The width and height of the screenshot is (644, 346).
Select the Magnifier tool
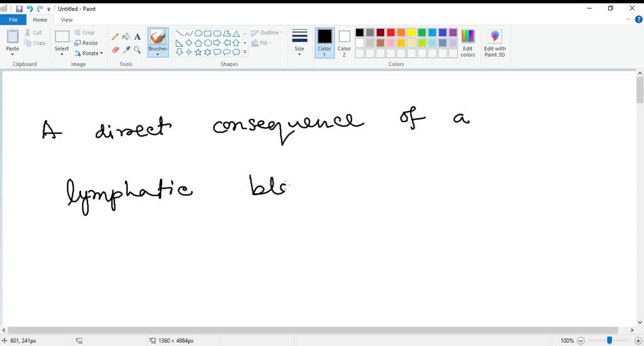(x=138, y=50)
